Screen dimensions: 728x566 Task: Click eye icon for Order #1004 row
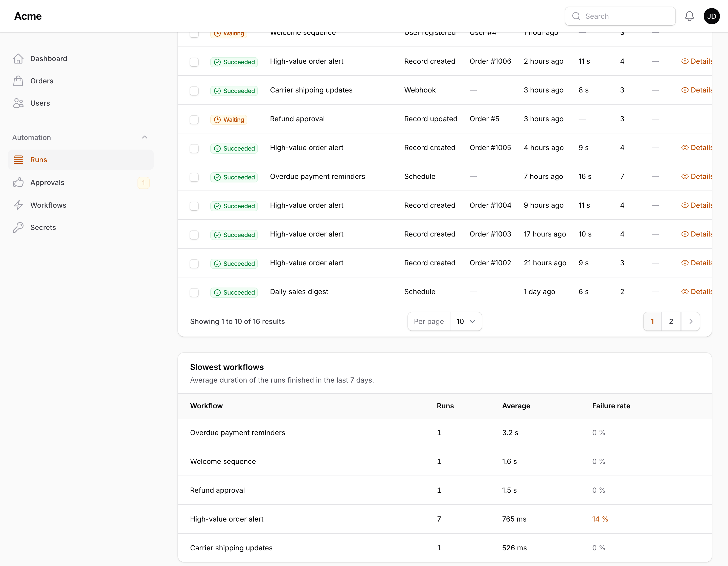click(685, 205)
